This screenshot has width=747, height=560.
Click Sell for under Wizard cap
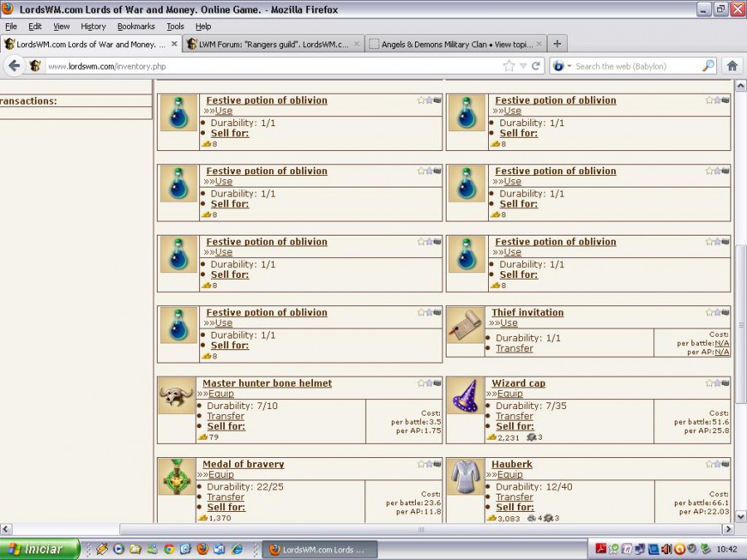(515, 426)
